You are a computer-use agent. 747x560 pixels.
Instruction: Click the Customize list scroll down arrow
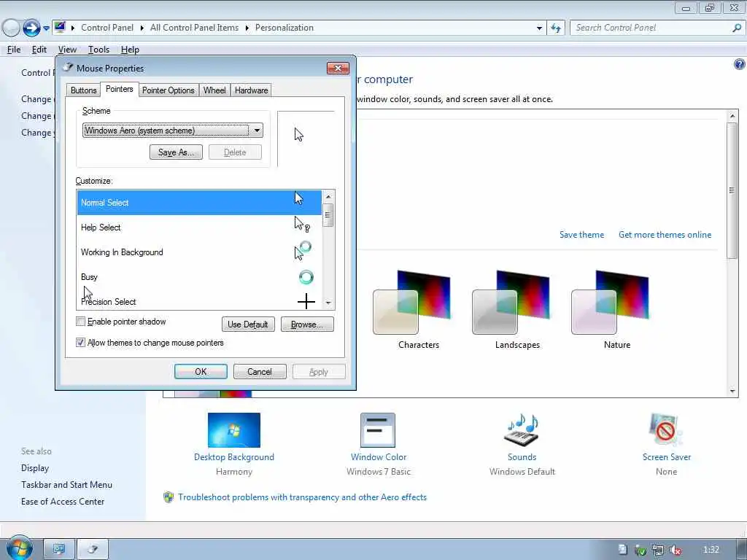(328, 303)
